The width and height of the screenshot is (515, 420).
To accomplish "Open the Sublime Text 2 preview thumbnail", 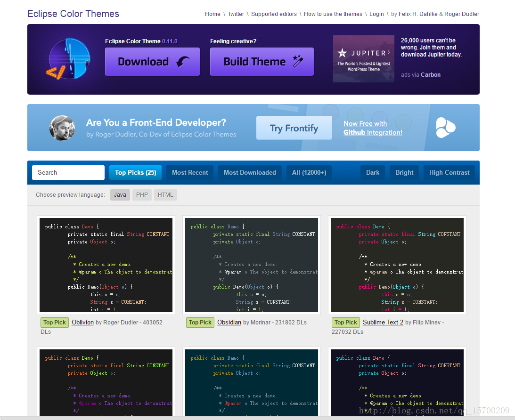I will (x=397, y=265).
